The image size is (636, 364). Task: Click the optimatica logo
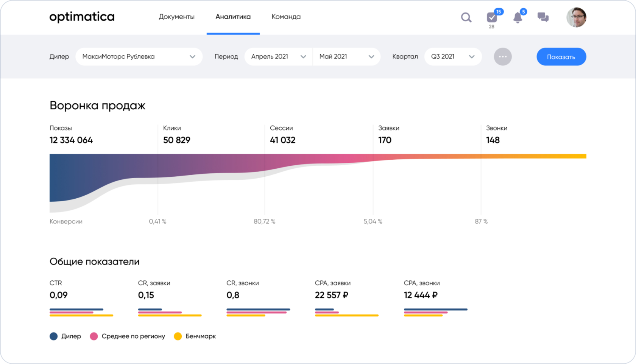(x=82, y=17)
